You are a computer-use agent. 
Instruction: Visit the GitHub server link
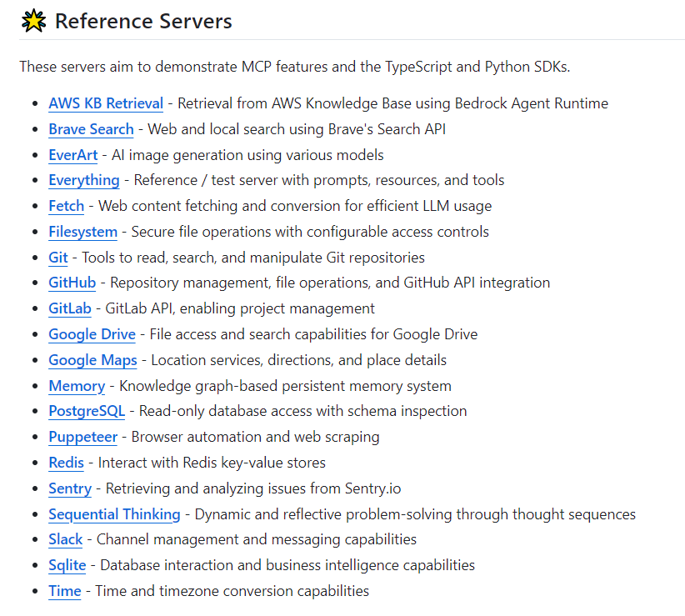72,283
